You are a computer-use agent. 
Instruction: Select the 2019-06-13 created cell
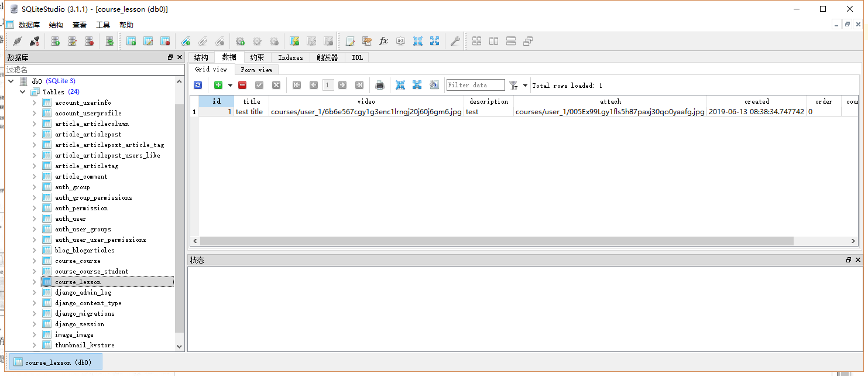[756, 112]
